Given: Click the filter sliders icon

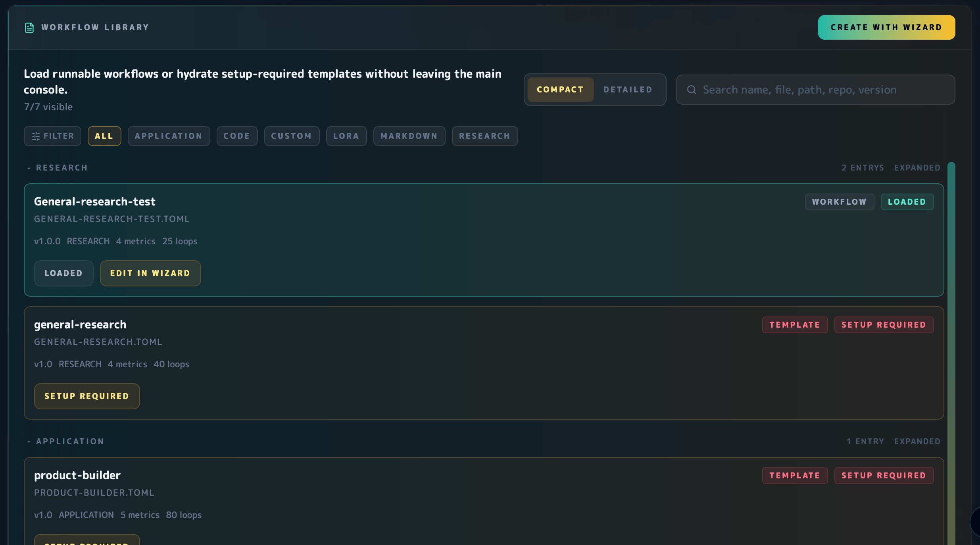Looking at the screenshot, I should coord(36,136).
